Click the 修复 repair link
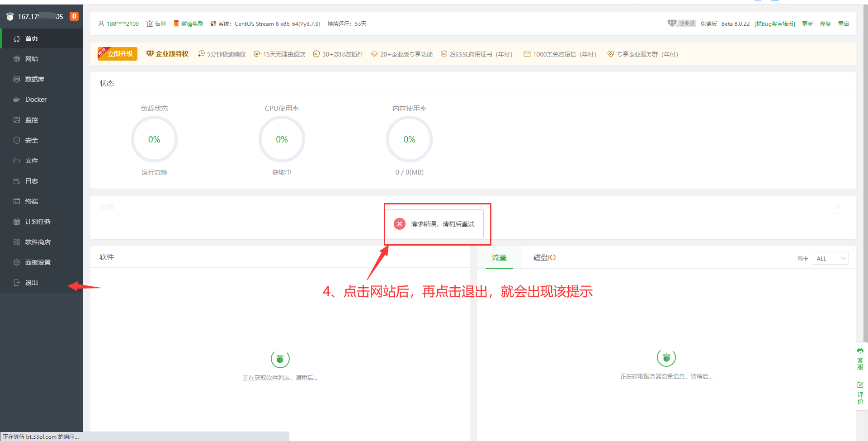 click(826, 24)
